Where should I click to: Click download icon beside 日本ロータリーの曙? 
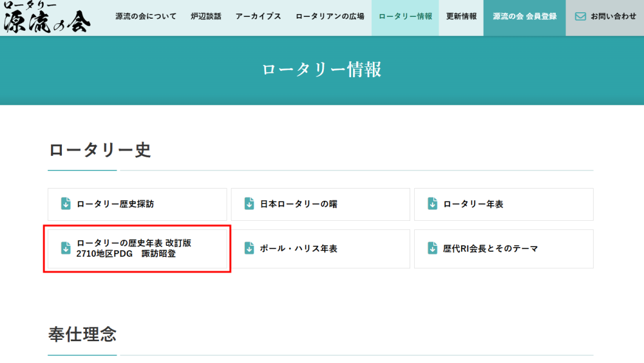coord(249,203)
